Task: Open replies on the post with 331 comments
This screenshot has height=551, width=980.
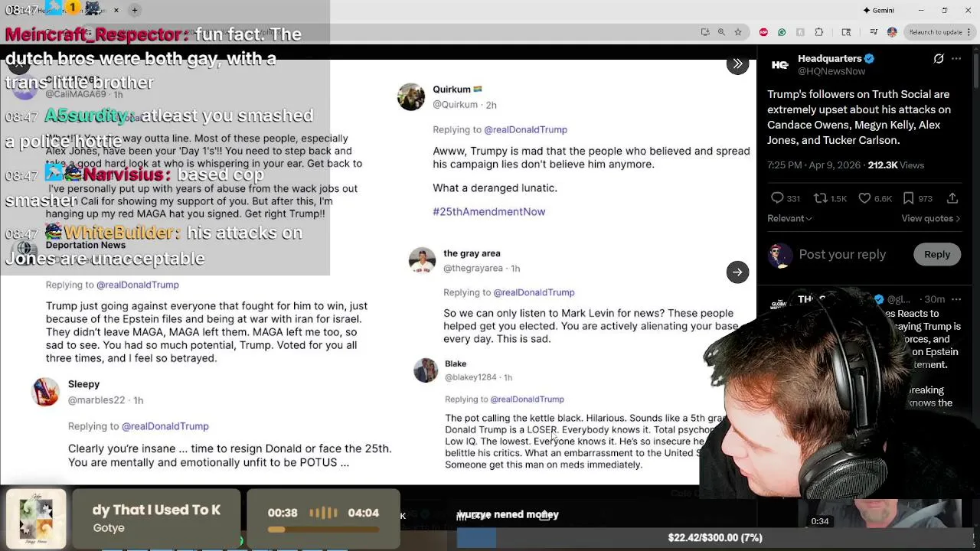Action: pyautogui.click(x=786, y=198)
